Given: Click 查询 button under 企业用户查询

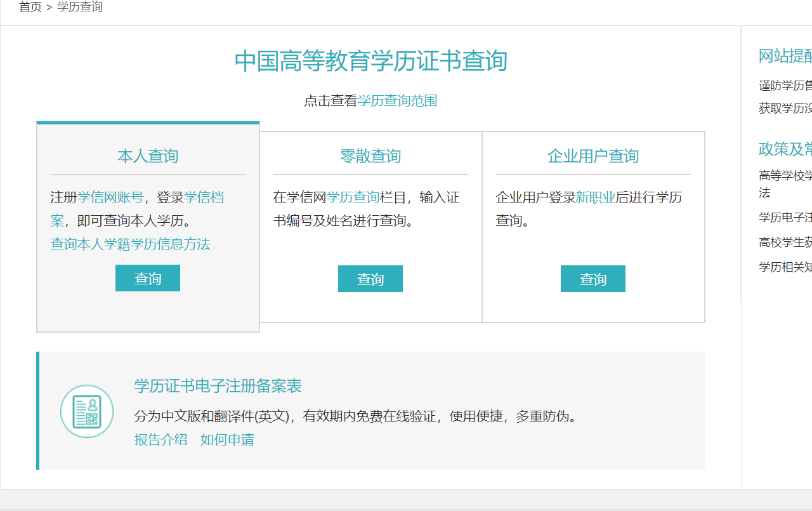Looking at the screenshot, I should (593, 279).
